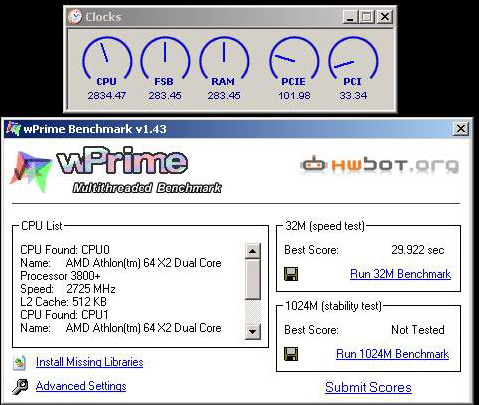Click the wrench icon beside Advanced Settings
Image resolution: width=479 pixels, height=405 pixels.
[20, 387]
